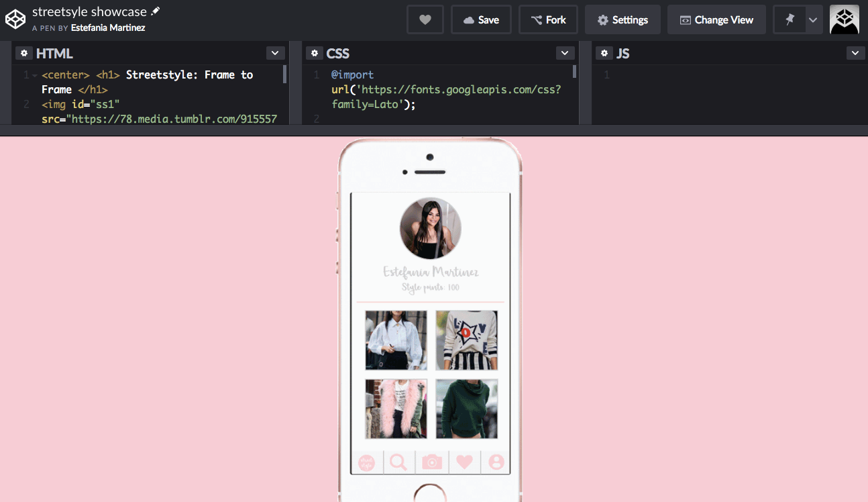868x502 pixels.
Task: Click the HTML panel title
Action: [54, 54]
